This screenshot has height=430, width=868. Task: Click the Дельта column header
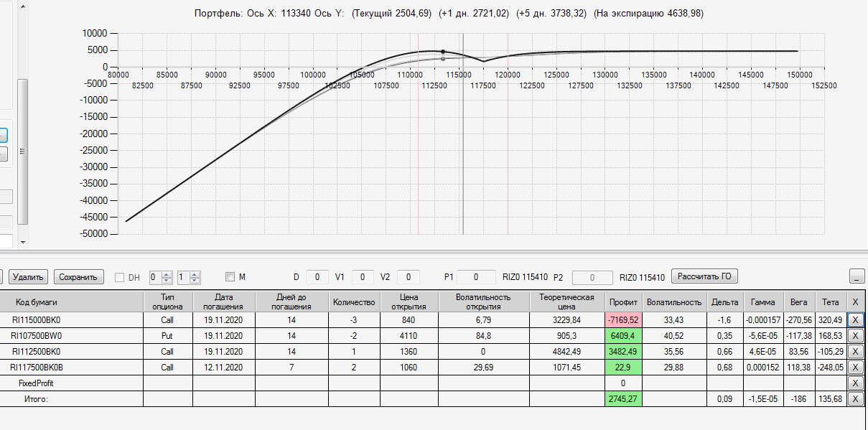click(x=724, y=302)
